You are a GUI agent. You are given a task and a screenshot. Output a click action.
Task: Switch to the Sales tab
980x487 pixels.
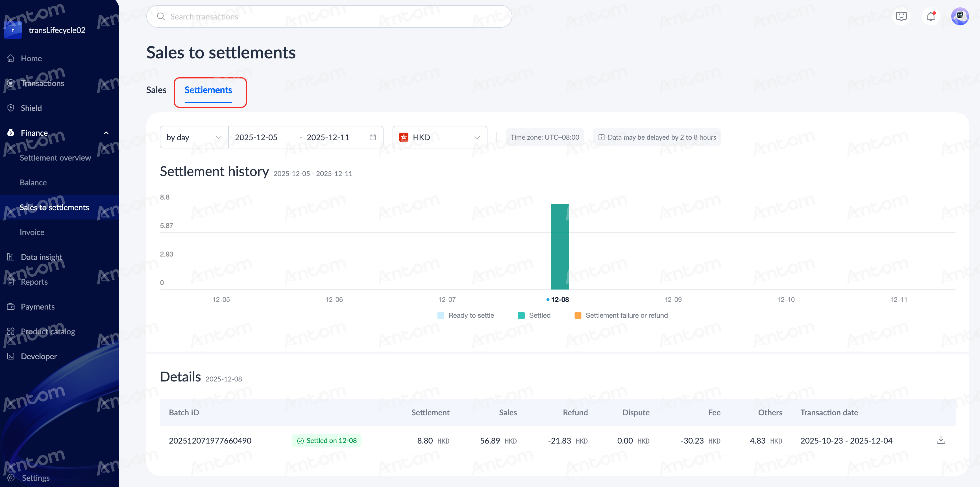click(x=156, y=90)
